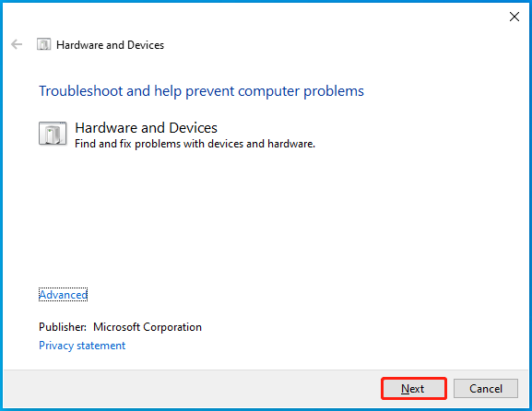Click the blank area right of the description text
532x411 pixels.
418,144
